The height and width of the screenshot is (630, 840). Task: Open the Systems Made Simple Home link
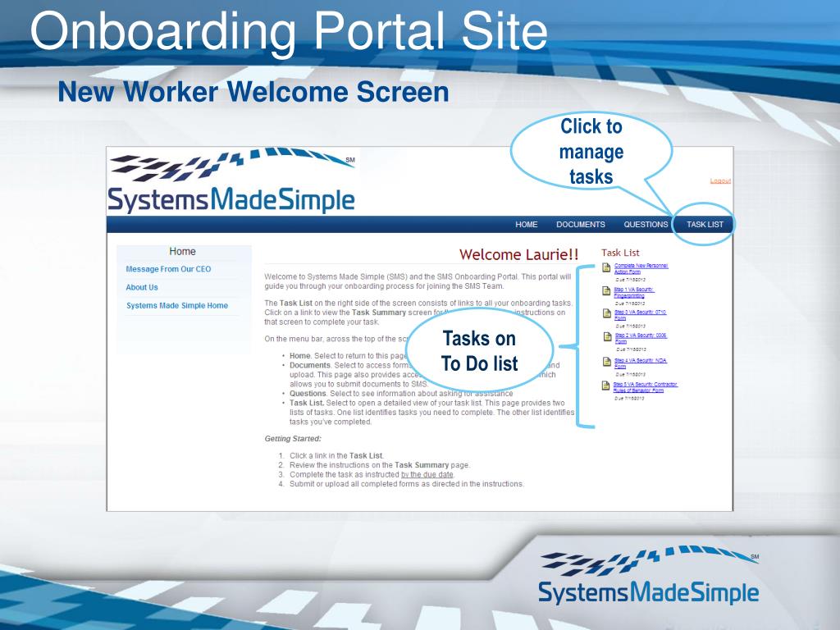click(x=177, y=305)
